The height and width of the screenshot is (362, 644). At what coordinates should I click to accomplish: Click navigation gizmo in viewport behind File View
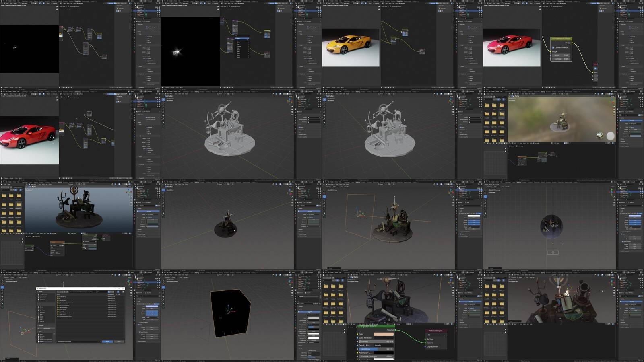point(128,282)
